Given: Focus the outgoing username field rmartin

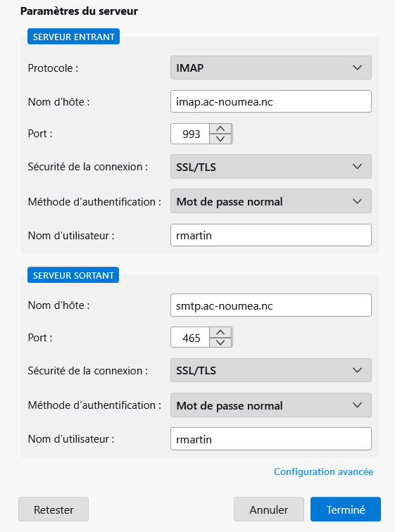Looking at the screenshot, I should click(271, 439).
